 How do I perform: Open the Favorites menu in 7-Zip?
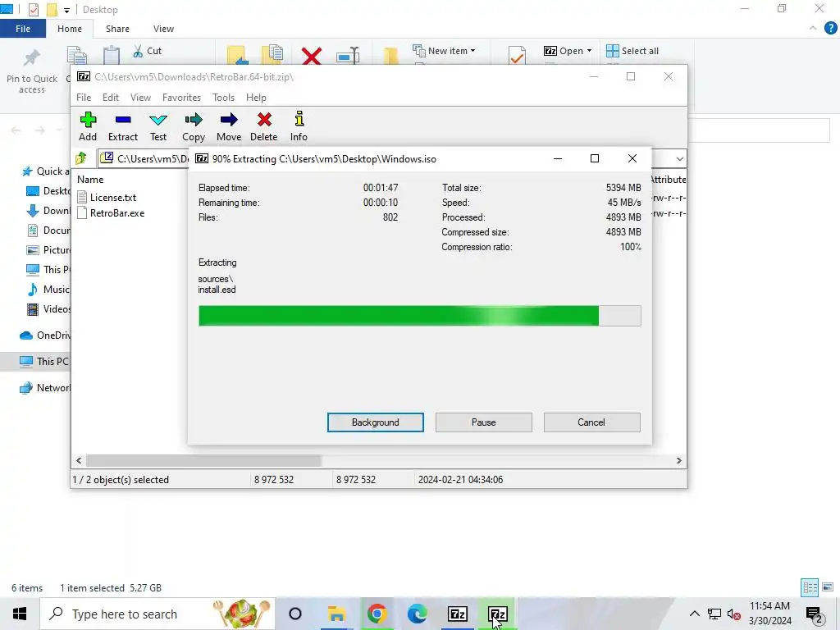click(x=181, y=98)
